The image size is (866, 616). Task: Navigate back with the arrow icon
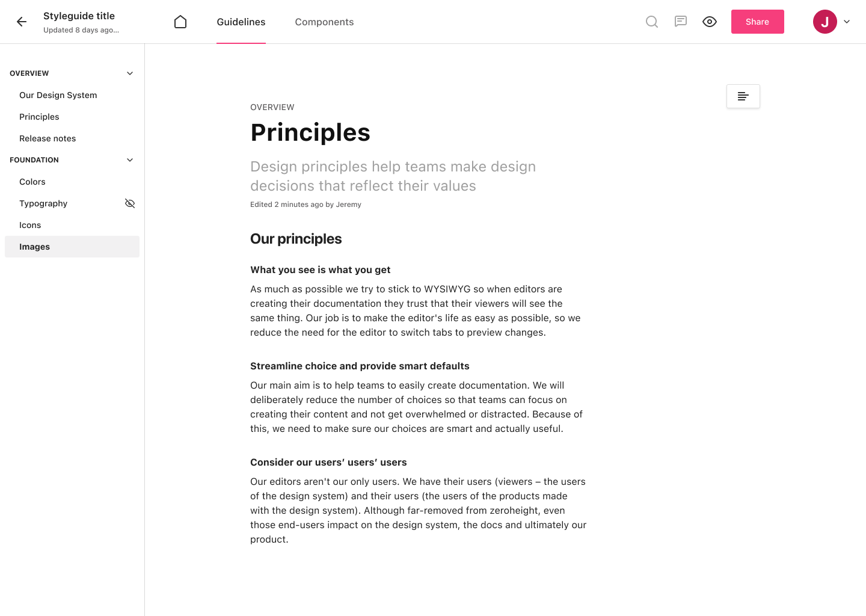pos(22,22)
